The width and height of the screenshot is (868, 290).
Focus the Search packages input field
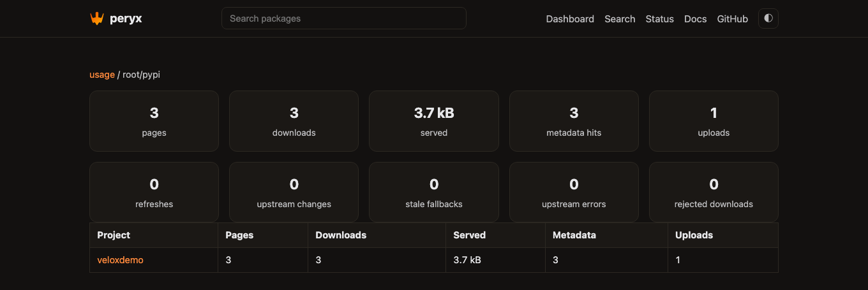(344, 18)
